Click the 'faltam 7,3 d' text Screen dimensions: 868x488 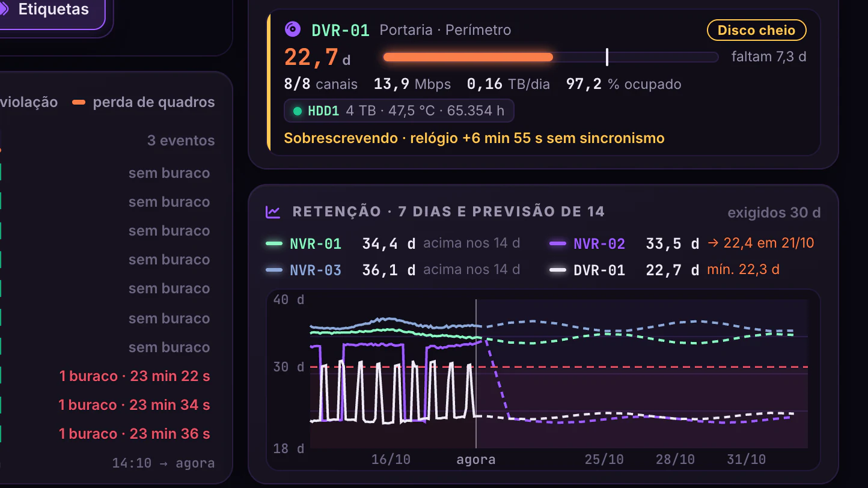(x=769, y=57)
